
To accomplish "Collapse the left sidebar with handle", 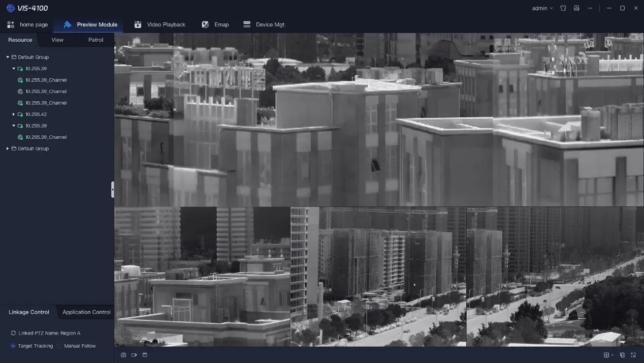I will (x=112, y=190).
